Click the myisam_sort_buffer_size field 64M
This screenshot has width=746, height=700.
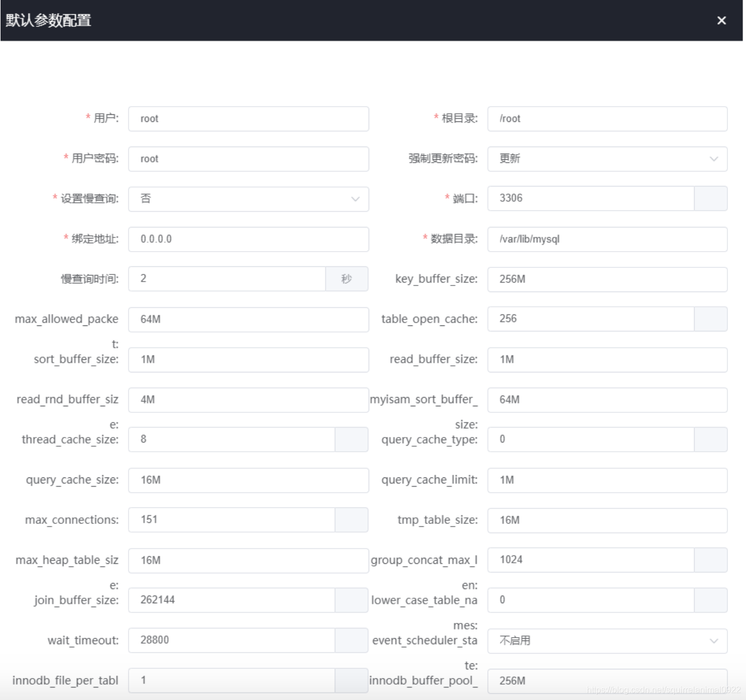coord(607,400)
